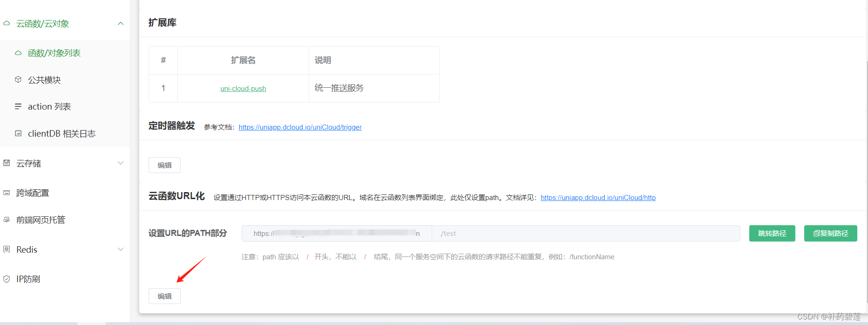This screenshot has height=325, width=868.
Task: Open the 公共模块 menu item
Action: tap(65, 80)
